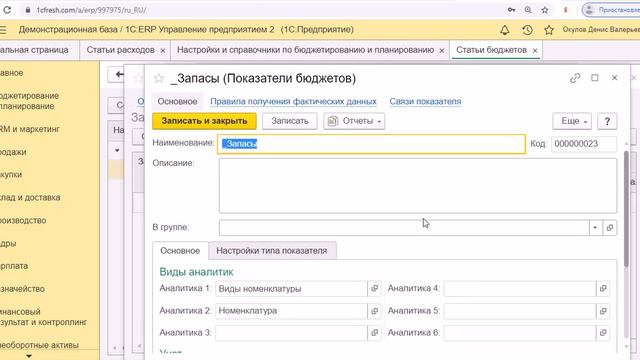Viewport: 640px width, 360px height.
Task: Collapse the tree arrow in background list
Action: (117, 150)
